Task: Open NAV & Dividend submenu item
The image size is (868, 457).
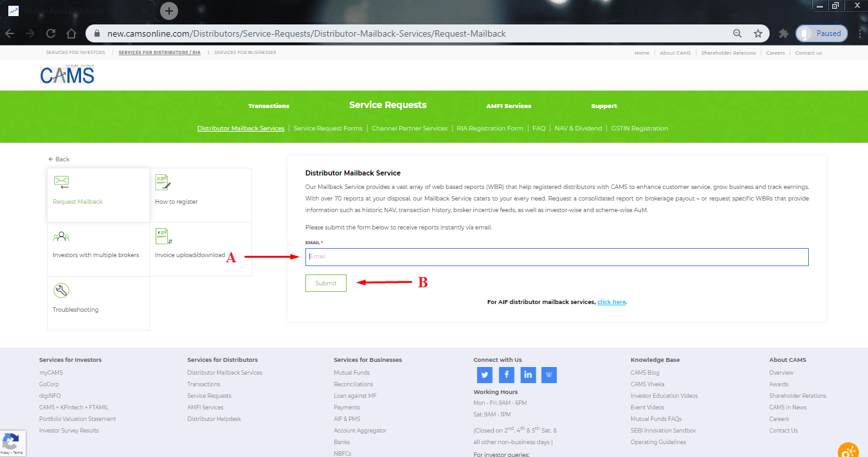Action: pos(578,129)
